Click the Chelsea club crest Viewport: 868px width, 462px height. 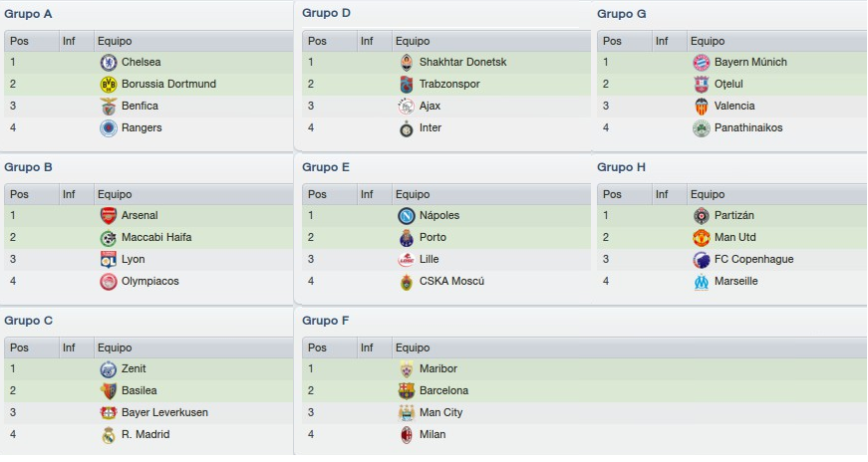(109, 63)
